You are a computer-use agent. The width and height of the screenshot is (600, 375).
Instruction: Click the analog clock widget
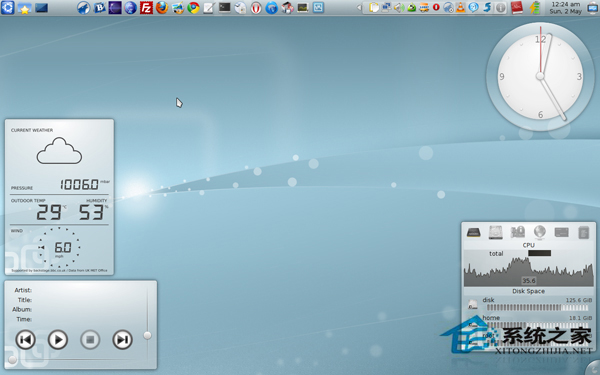pyautogui.click(x=540, y=76)
